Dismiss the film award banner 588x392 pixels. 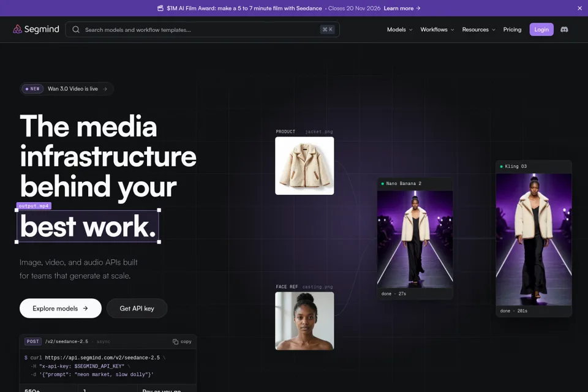tap(579, 8)
